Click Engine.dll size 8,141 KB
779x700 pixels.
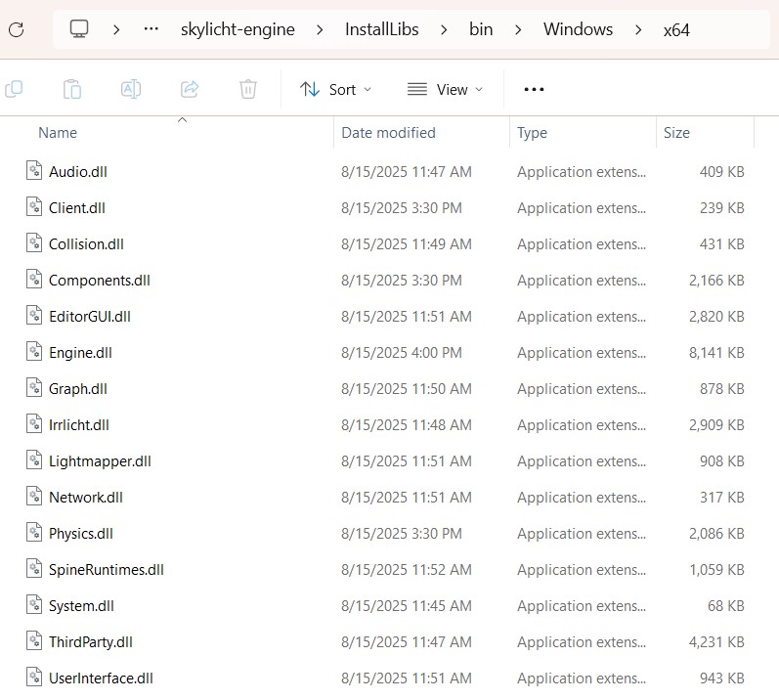(x=716, y=353)
